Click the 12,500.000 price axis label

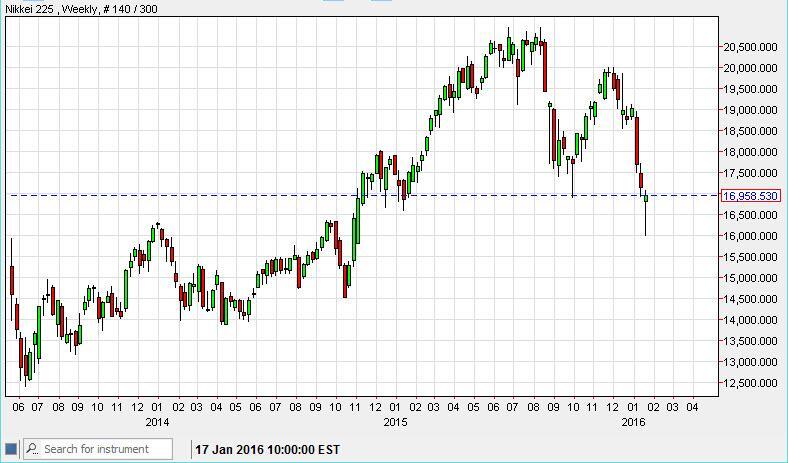coord(751,383)
